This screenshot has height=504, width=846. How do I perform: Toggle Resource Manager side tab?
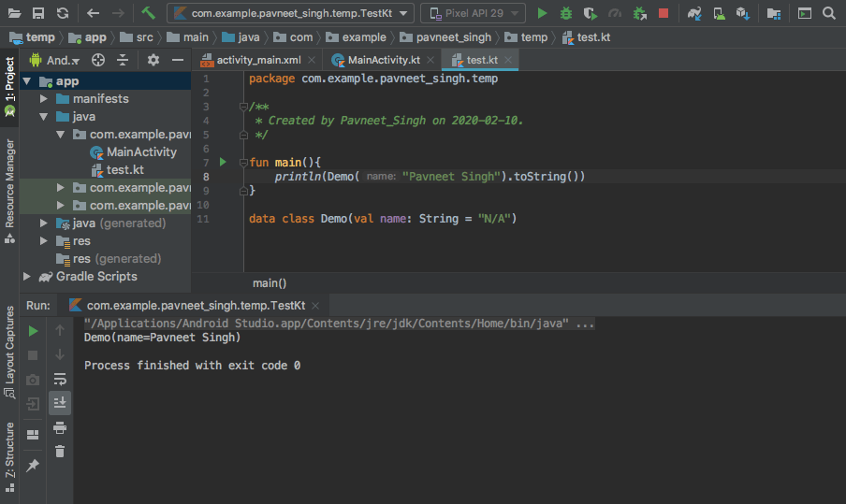[9, 192]
